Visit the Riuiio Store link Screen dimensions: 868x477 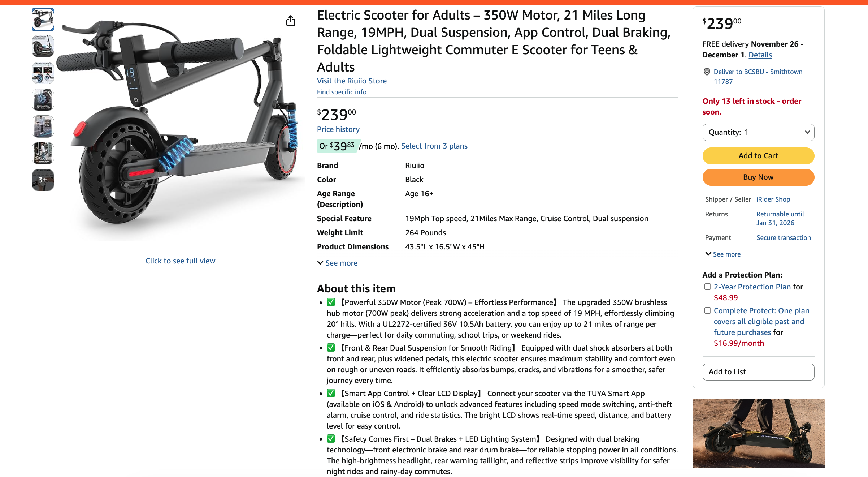click(352, 81)
